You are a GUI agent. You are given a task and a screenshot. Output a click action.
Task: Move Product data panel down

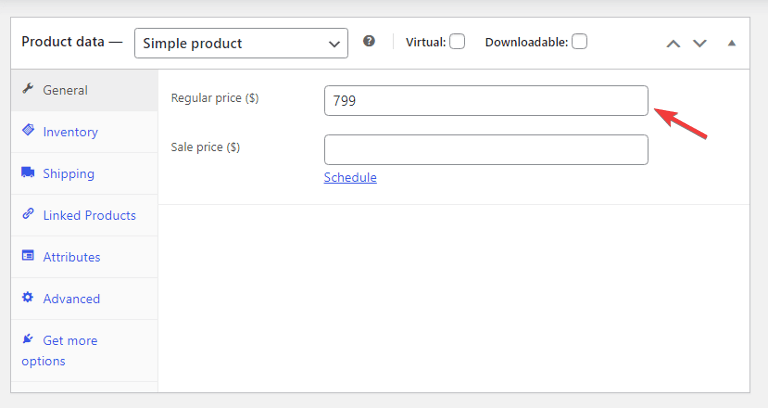699,44
